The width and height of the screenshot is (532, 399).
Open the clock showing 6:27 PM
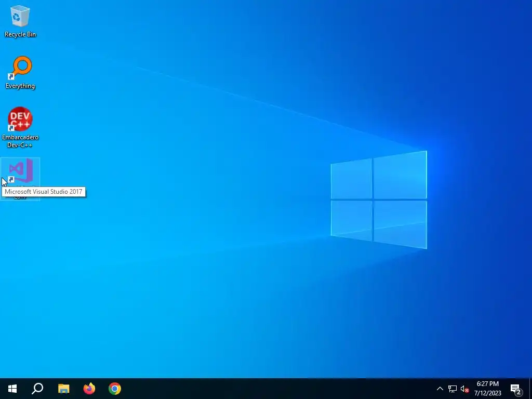coord(487,389)
